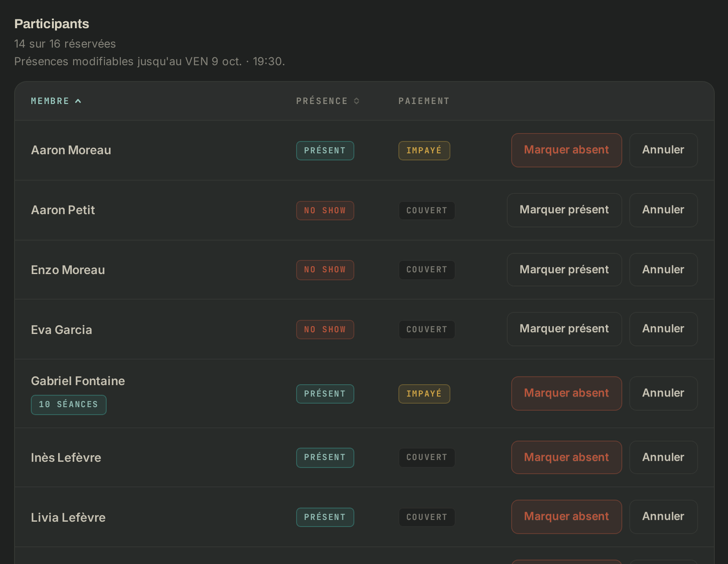Screen dimensions: 728x564
Task: Click the Paiement column header
Action: click(424, 101)
